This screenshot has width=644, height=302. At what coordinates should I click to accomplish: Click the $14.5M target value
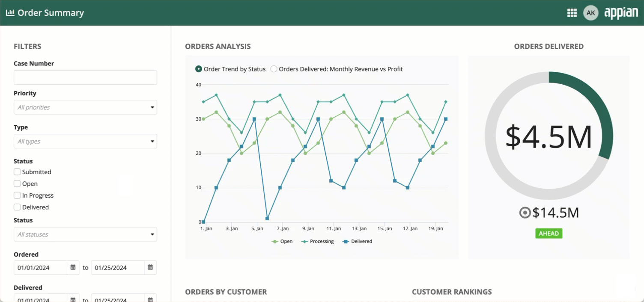coord(556,213)
